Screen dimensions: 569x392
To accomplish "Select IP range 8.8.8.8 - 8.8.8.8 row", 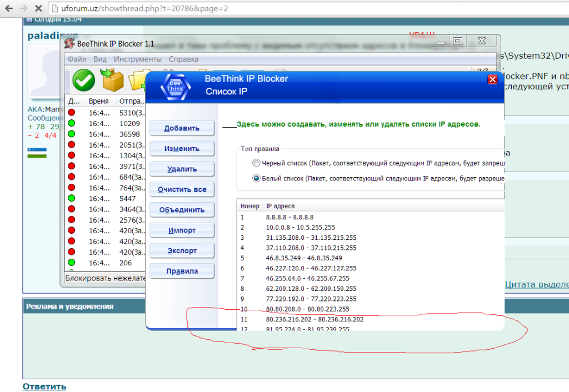I will 290,217.
